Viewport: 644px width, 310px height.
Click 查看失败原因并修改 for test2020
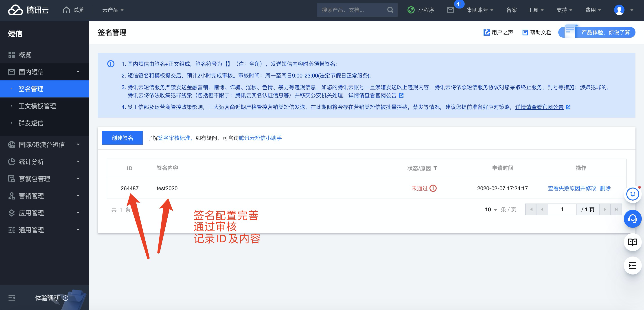pyautogui.click(x=572, y=188)
